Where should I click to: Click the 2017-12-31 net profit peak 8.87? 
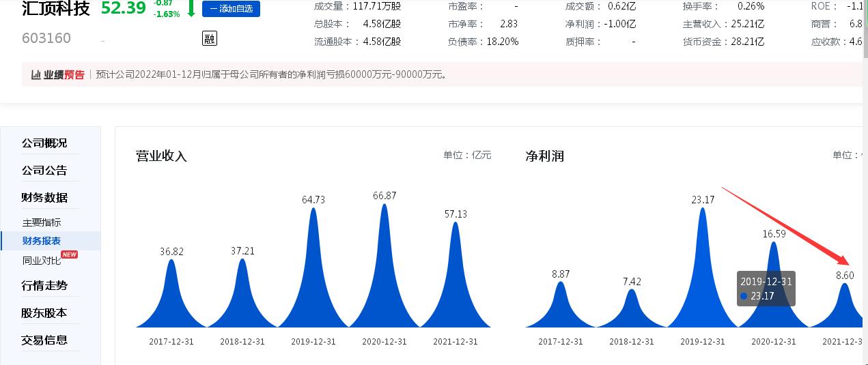point(561,305)
